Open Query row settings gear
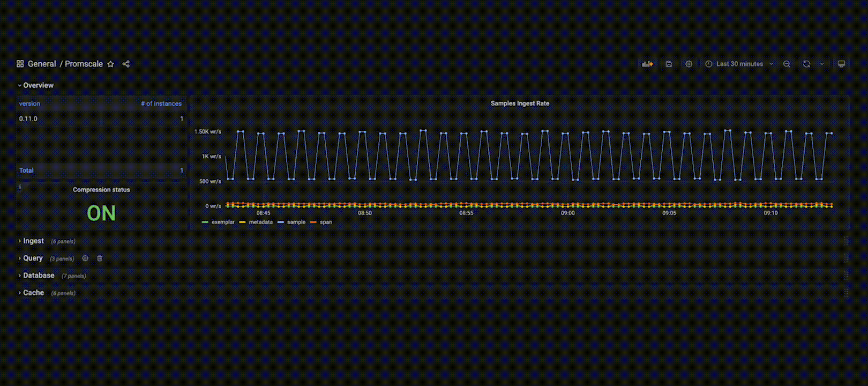Image resolution: width=868 pixels, height=386 pixels. (85, 258)
